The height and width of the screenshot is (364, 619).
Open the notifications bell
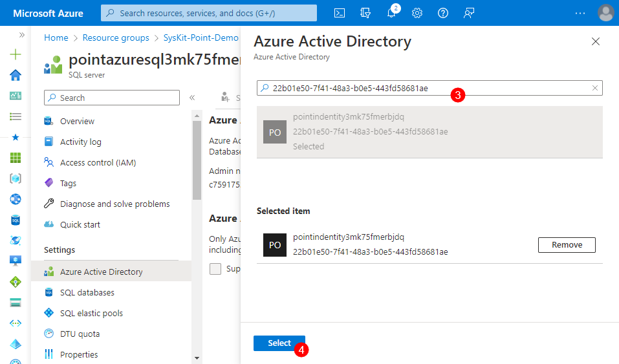(391, 13)
